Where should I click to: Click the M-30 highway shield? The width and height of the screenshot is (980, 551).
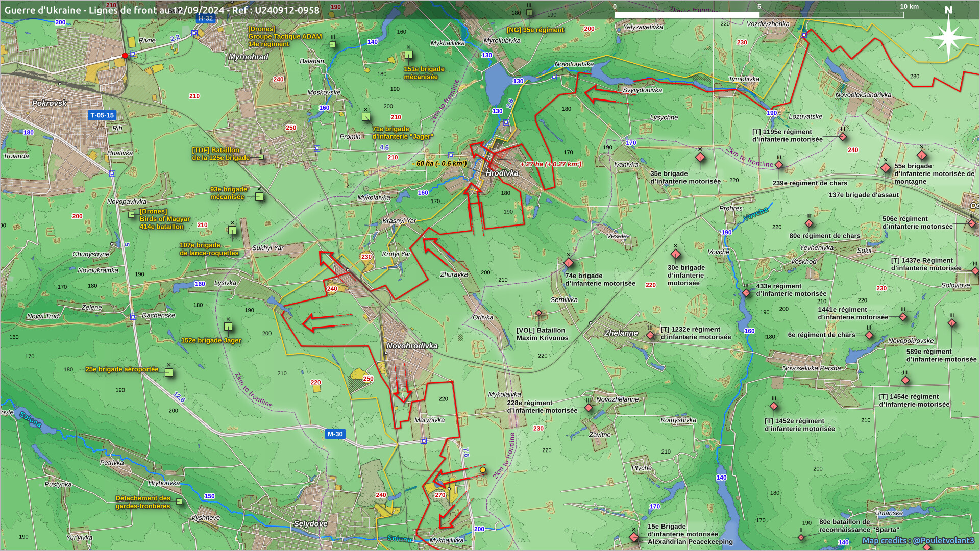click(335, 434)
